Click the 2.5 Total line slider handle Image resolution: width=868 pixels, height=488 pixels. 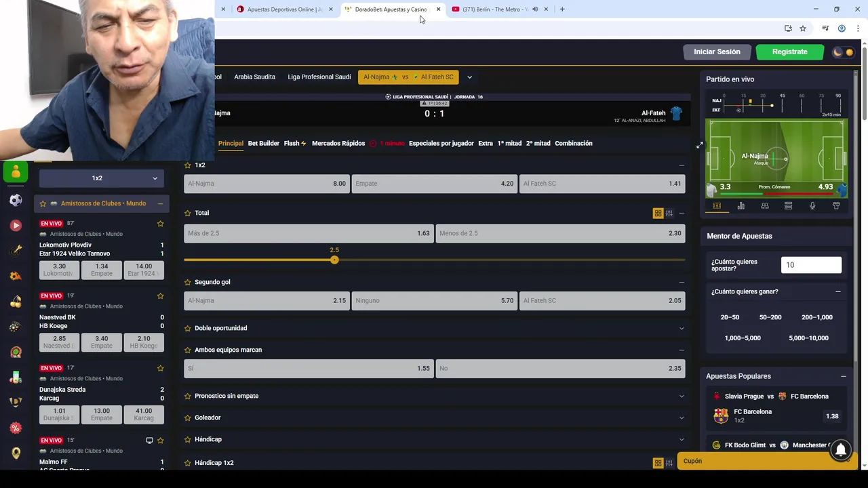pyautogui.click(x=334, y=260)
